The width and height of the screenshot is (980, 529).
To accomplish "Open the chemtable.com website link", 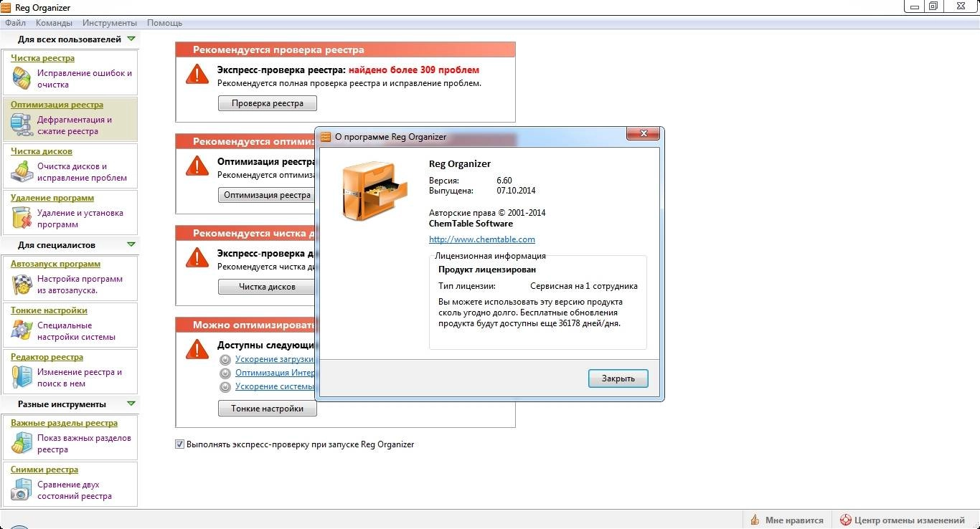I will pyautogui.click(x=482, y=239).
